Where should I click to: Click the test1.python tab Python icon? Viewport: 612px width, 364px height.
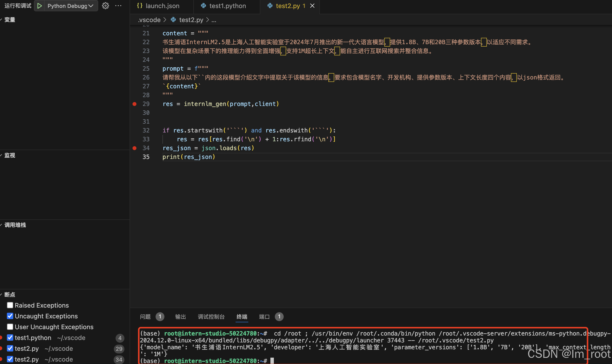203,6
